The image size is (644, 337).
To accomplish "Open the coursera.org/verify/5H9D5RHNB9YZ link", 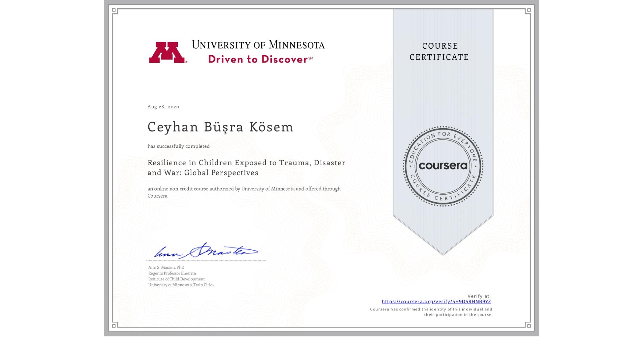I will 436,301.
